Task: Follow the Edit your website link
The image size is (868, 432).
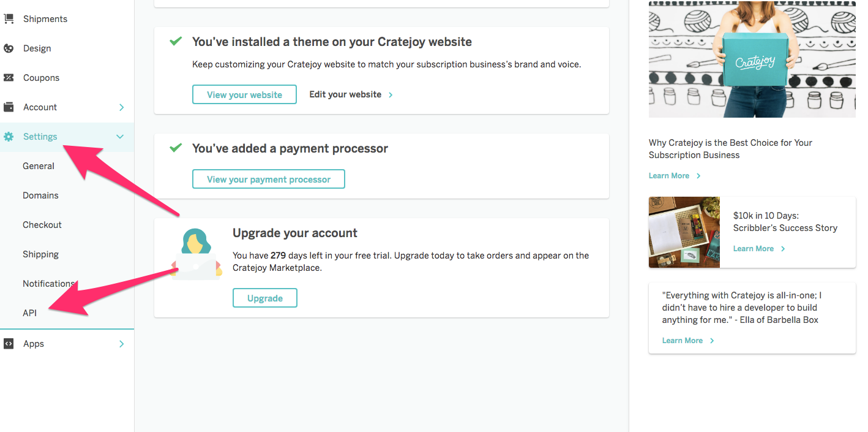Action: tap(345, 94)
